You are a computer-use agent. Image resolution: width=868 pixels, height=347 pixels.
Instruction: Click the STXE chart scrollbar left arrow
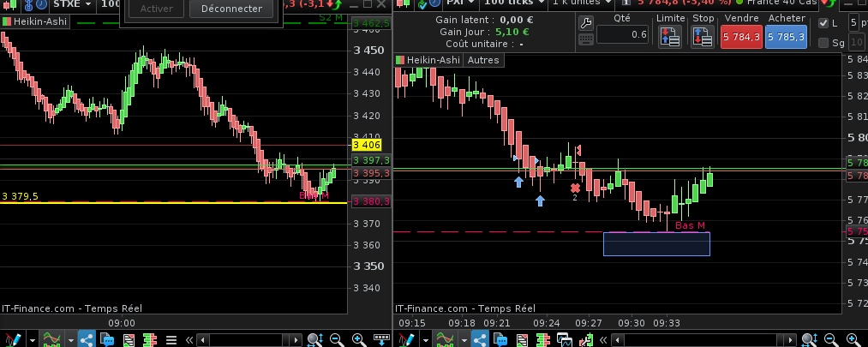click(x=203, y=340)
